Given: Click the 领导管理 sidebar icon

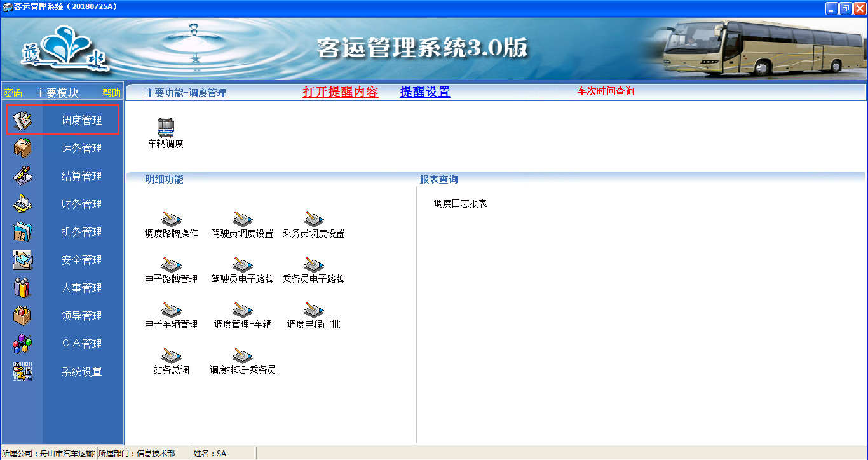Looking at the screenshot, I should (x=22, y=316).
